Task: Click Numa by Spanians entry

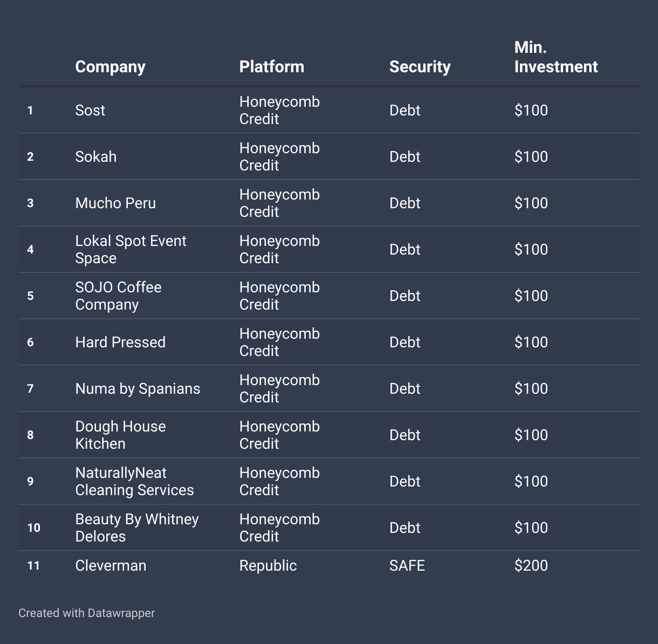Action: click(x=138, y=388)
